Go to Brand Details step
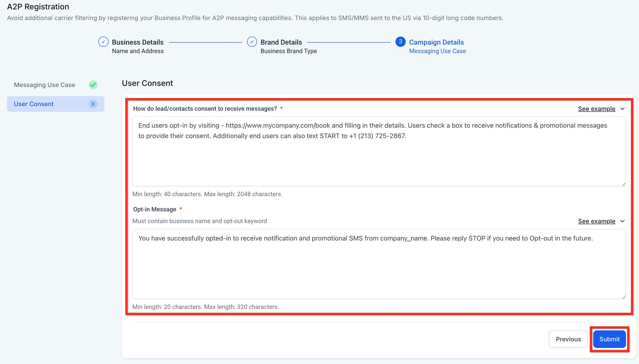This screenshot has height=364, width=639. point(281,42)
